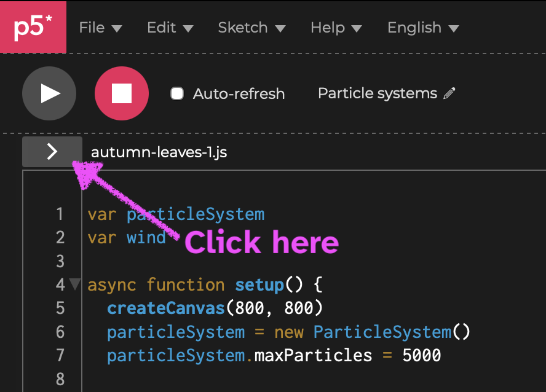Open the Sketch menu
Viewport: 546px width, 392px height.
pyautogui.click(x=251, y=28)
